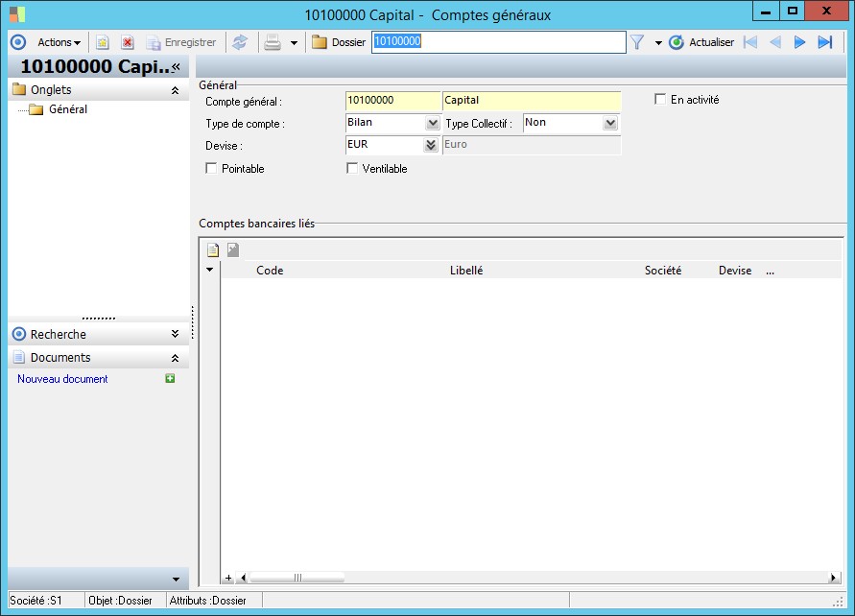Expand the Recherche panel
The image size is (855, 616).
175,335
